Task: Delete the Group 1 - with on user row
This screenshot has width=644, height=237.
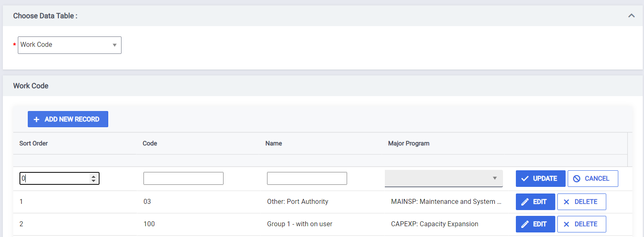Action: [x=581, y=224]
